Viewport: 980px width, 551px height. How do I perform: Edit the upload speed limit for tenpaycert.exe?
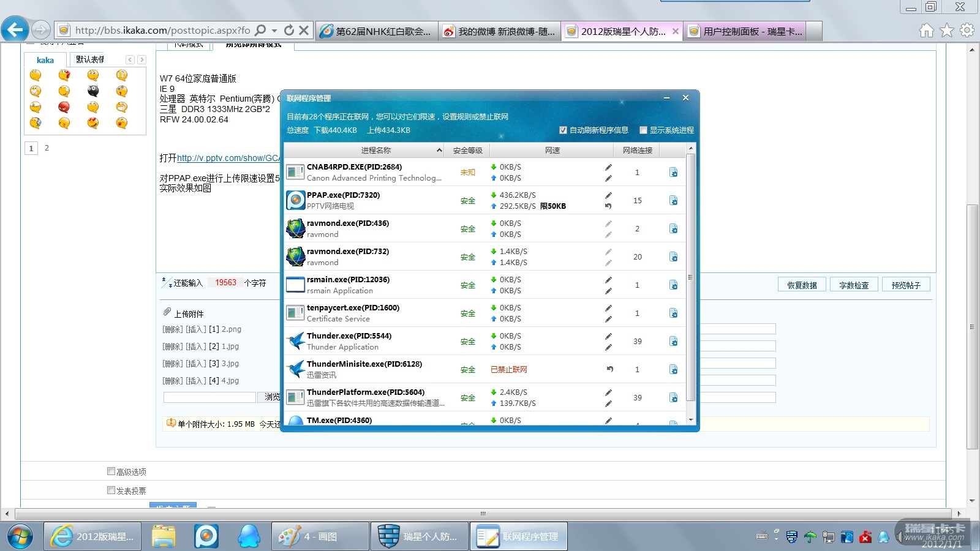pos(608,319)
